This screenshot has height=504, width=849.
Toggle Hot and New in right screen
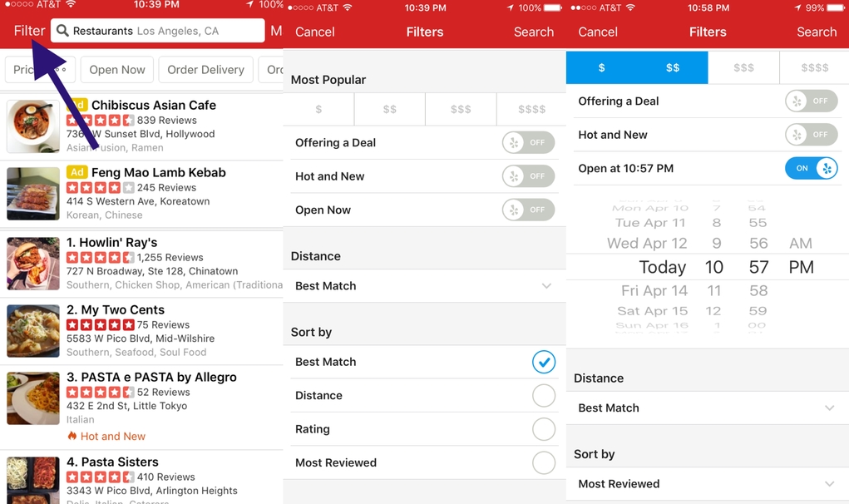click(x=811, y=134)
